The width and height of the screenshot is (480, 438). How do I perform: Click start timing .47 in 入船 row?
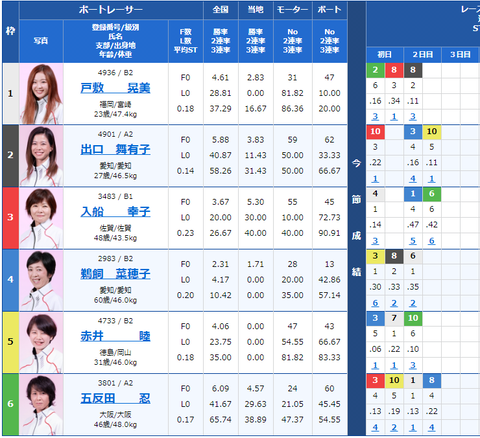click(413, 225)
